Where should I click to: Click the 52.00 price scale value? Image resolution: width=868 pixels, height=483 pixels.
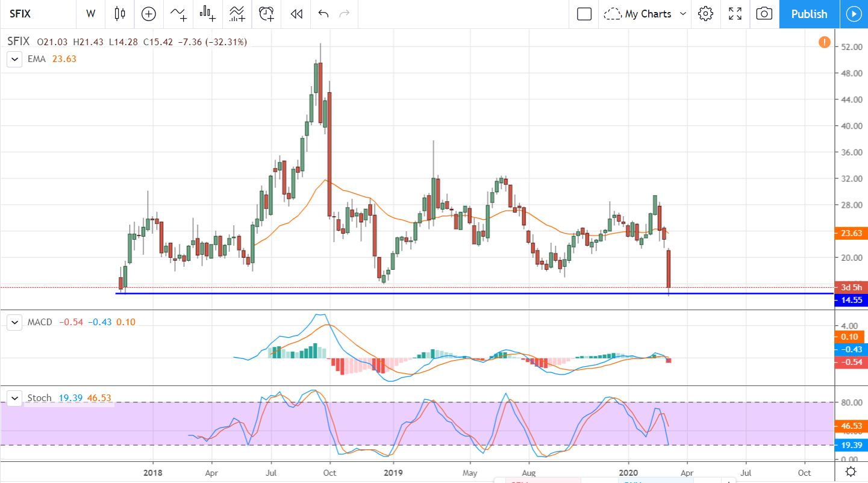click(x=852, y=47)
